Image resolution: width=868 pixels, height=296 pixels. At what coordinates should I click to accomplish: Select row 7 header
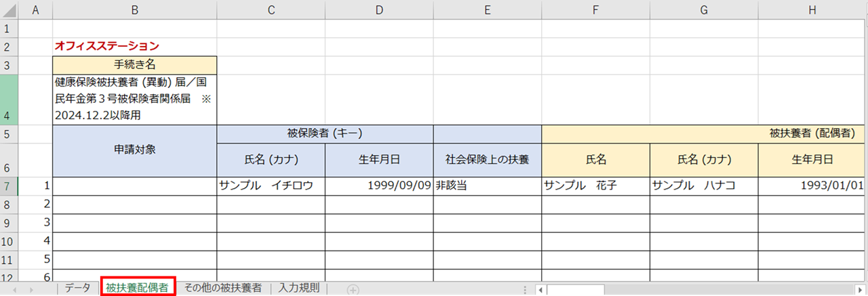point(9,186)
